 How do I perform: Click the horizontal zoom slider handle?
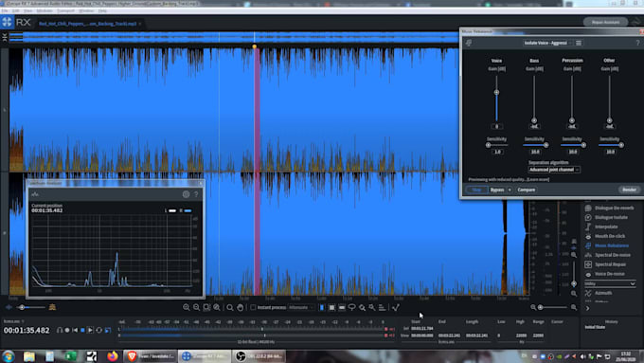[x=541, y=307]
